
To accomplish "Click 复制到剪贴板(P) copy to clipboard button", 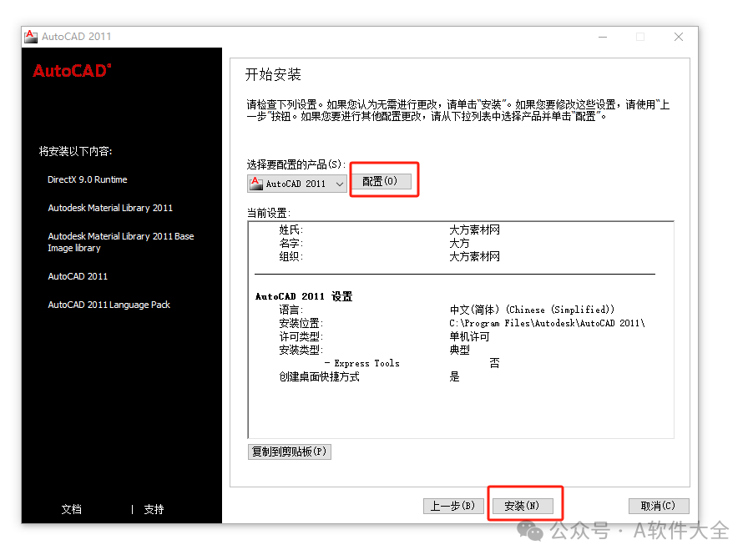I will (290, 452).
